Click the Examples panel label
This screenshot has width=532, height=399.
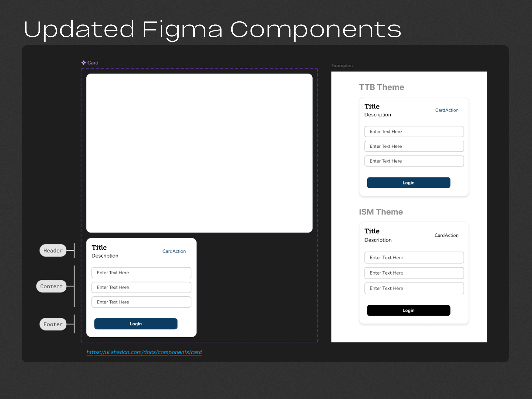(x=342, y=66)
